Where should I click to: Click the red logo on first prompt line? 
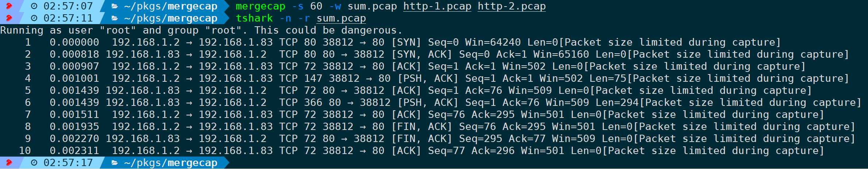point(9,6)
